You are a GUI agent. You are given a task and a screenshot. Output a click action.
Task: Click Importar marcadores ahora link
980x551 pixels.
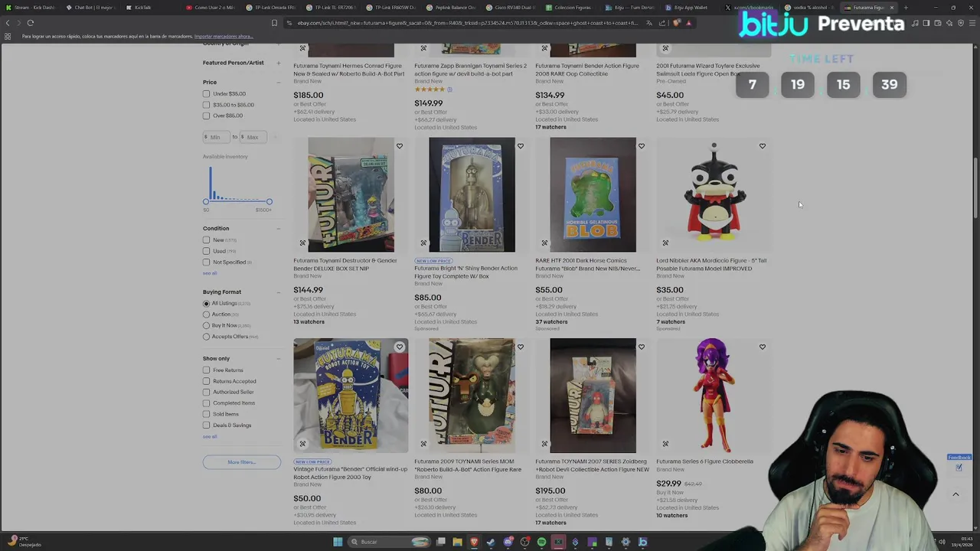pyautogui.click(x=224, y=36)
